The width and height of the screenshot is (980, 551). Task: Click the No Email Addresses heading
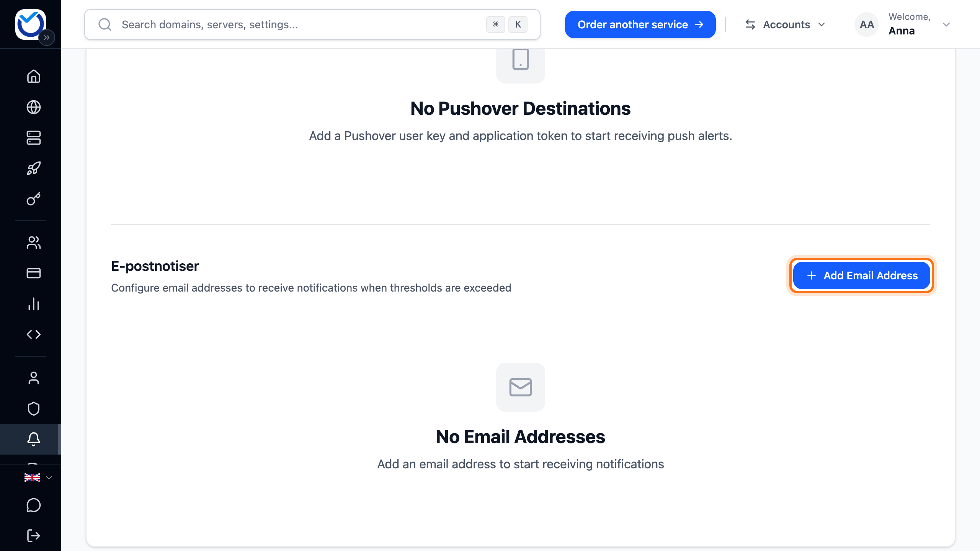pos(520,437)
